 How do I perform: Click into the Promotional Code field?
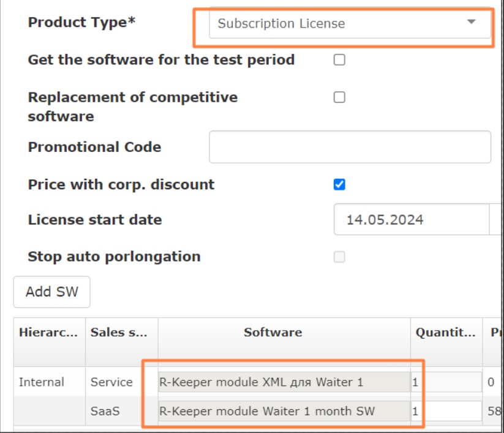[x=350, y=147]
